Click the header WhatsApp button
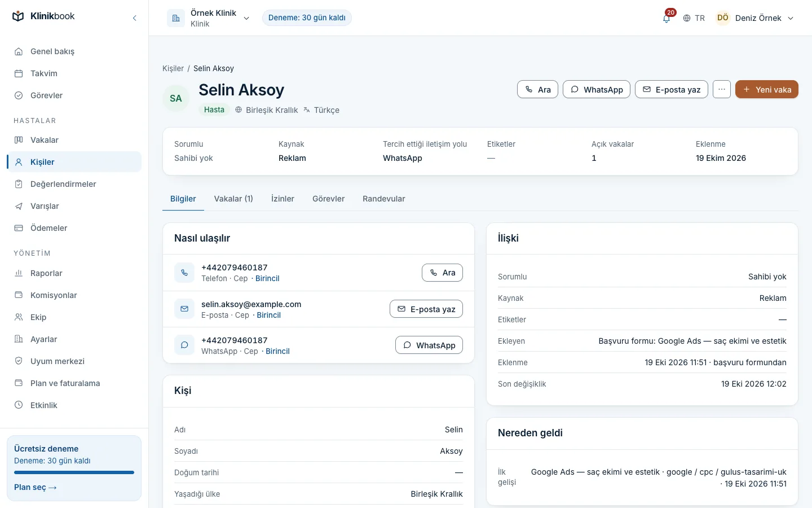This screenshot has width=812, height=508. click(597, 89)
